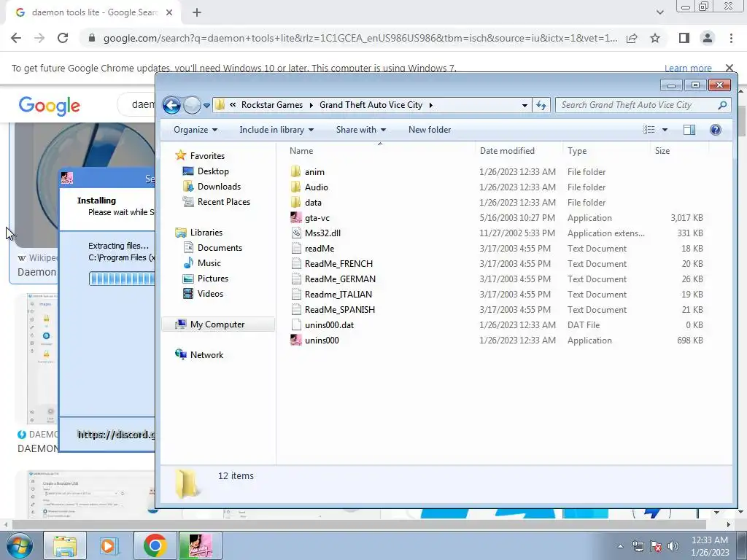This screenshot has height=560, width=747.
Task: Go back with Explorer's back arrow button
Action: (171, 105)
